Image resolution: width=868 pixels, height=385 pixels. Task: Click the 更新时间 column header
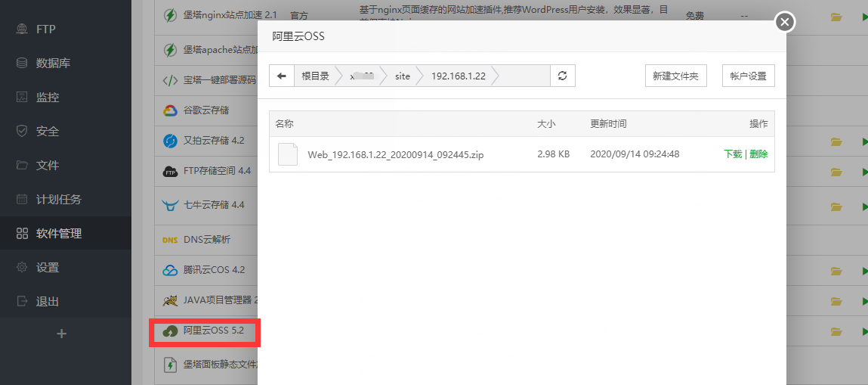coord(608,124)
